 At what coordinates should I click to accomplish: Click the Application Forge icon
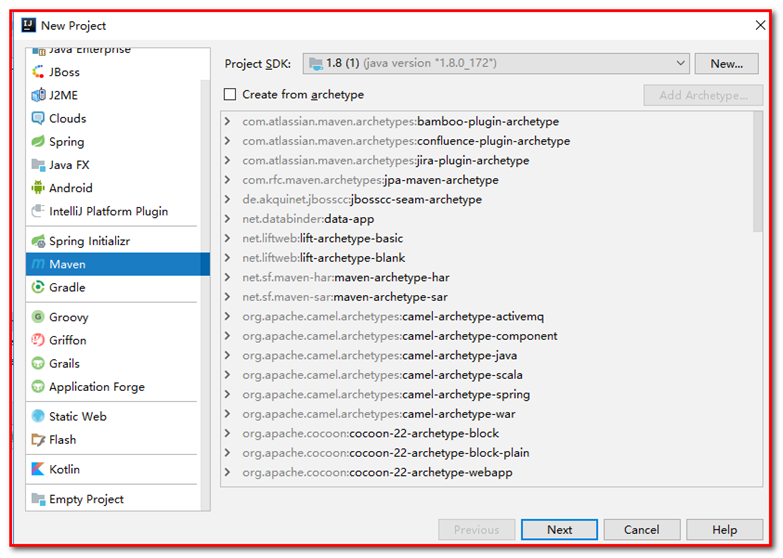coord(38,387)
